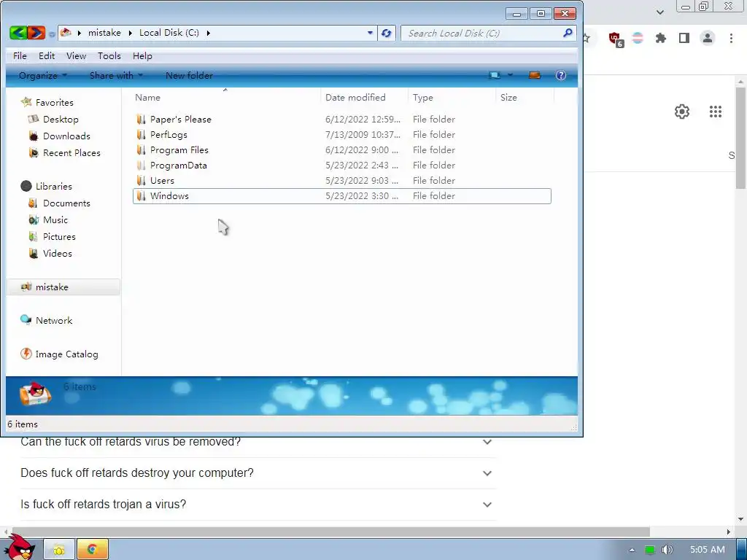This screenshot has height=560, width=747.
Task: Click the Chrome taskbar button
Action: tap(93, 550)
